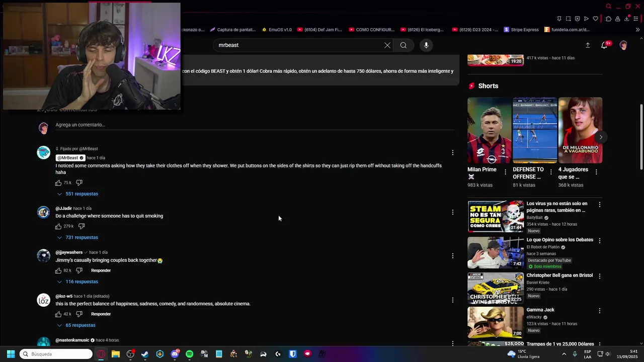Viewport: 644px width, 362px height.
Task: Open options for Milan Prime short
Action: click(505, 172)
